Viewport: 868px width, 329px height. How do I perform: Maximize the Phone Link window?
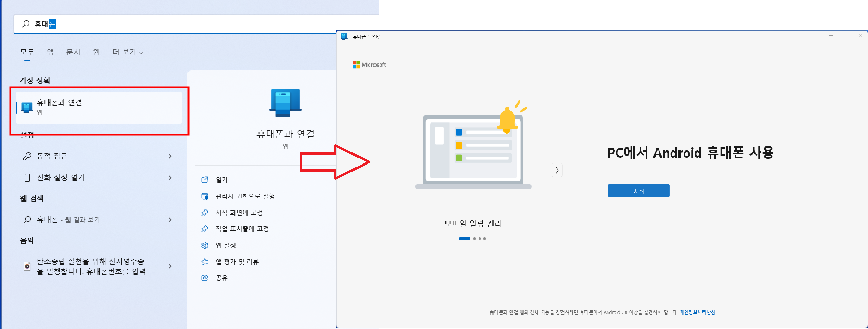click(x=846, y=36)
